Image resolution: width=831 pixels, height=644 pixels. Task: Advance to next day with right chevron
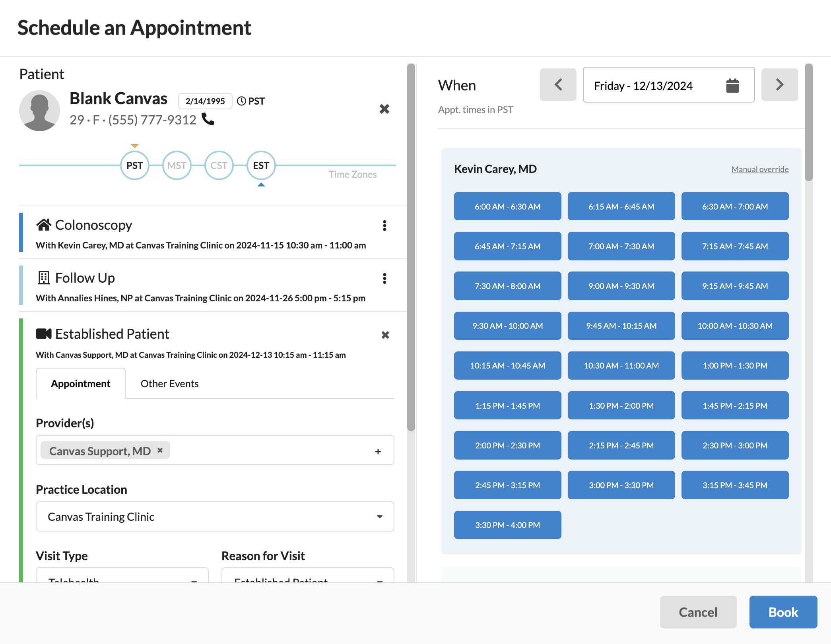[x=779, y=85]
